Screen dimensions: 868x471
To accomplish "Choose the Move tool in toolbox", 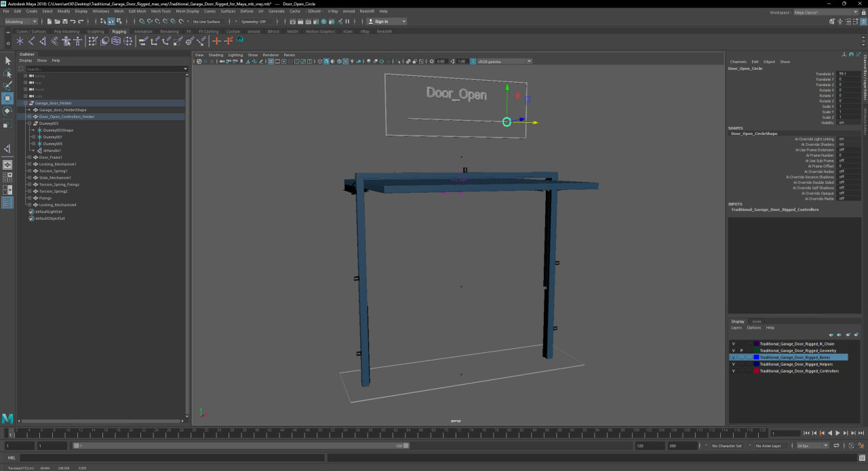I will pyautogui.click(x=7, y=98).
